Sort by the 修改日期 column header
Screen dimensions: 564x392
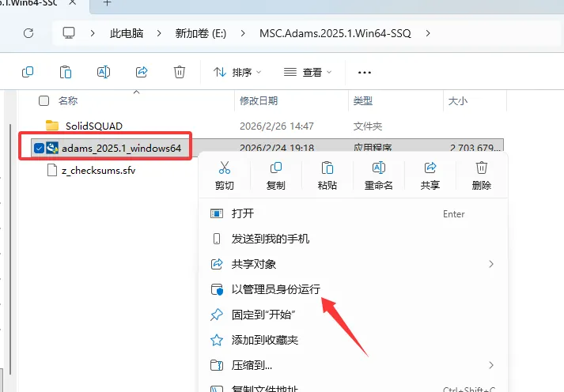tap(259, 100)
